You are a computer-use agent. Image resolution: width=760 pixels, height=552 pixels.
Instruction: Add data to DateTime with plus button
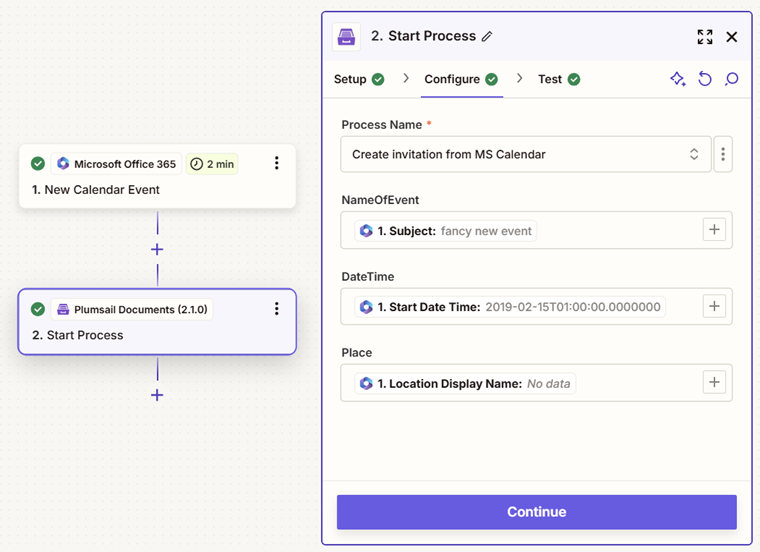[x=714, y=306]
